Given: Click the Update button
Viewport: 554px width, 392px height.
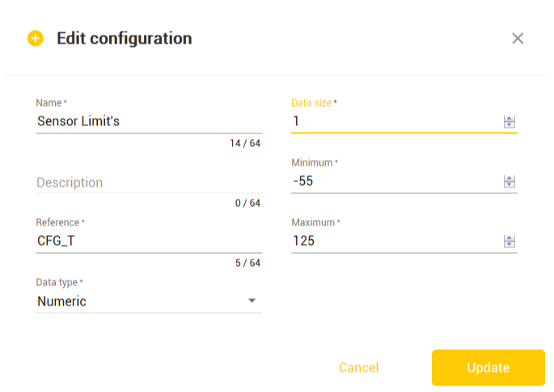Looking at the screenshot, I should coord(488,368).
